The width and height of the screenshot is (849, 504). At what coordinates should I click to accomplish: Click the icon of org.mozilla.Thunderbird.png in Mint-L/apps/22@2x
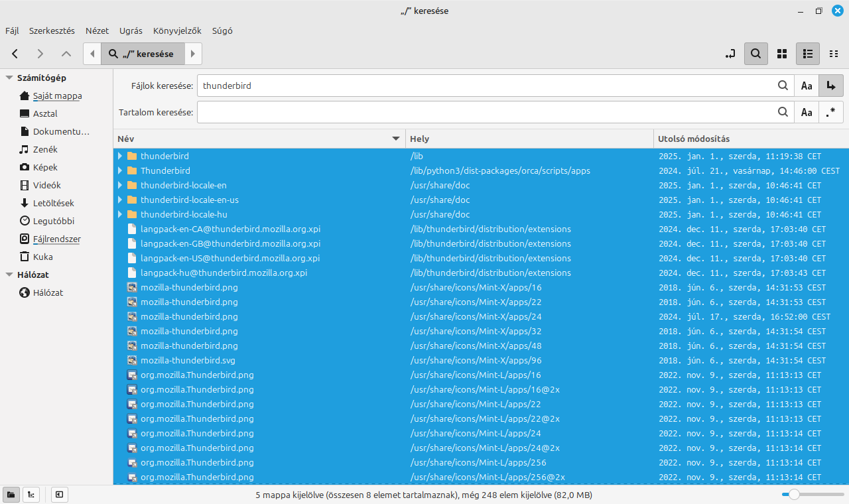tap(132, 418)
